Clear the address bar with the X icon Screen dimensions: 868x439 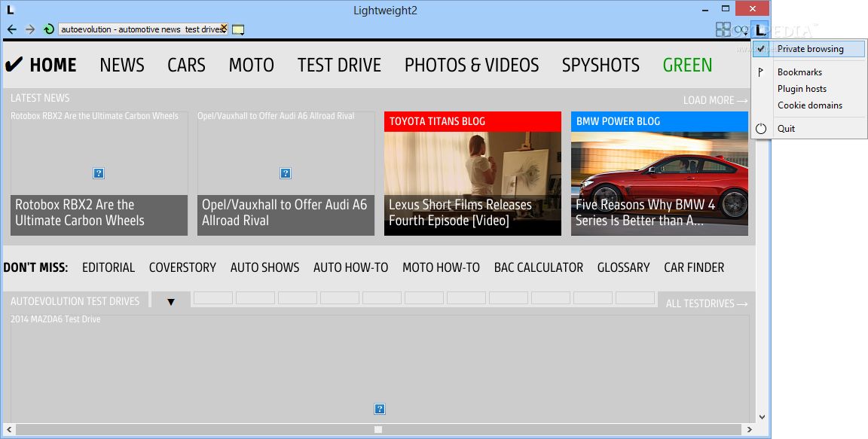223,28
